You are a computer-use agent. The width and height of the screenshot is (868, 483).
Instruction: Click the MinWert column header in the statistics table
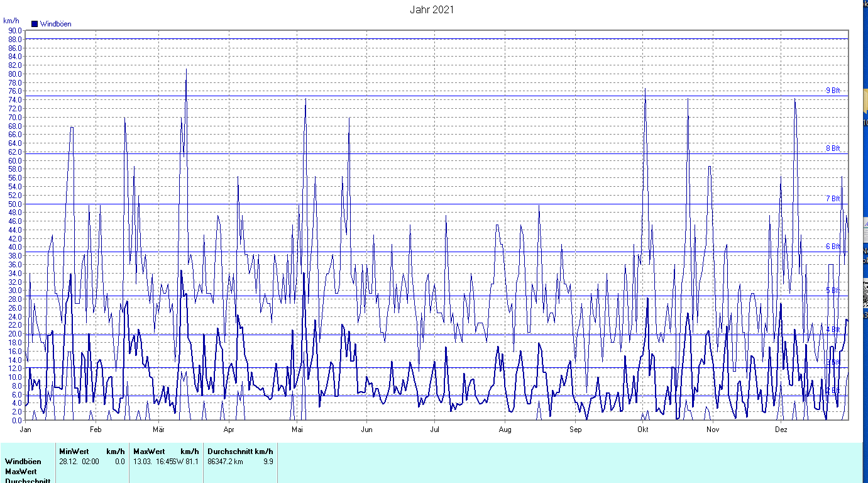coord(74,452)
